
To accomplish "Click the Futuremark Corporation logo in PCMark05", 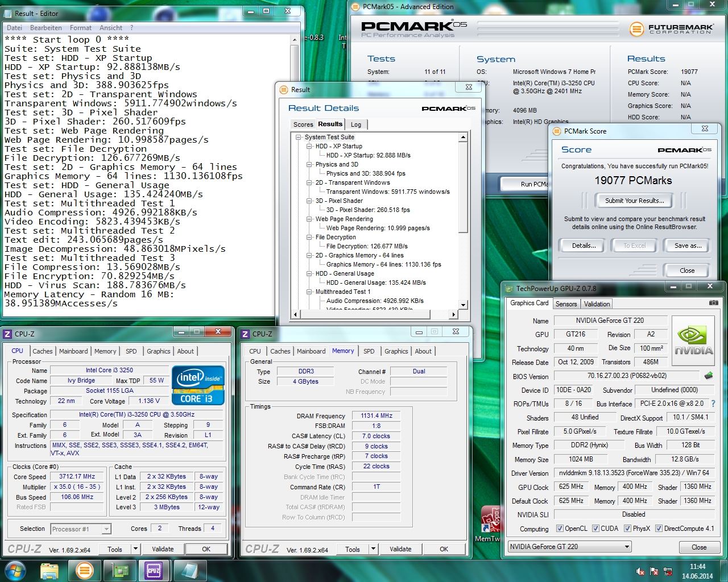I will [x=673, y=28].
